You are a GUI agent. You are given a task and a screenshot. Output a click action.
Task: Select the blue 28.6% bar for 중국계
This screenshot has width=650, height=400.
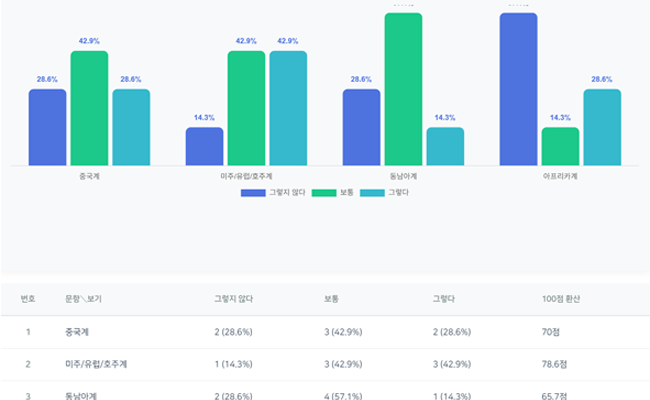click(47, 127)
